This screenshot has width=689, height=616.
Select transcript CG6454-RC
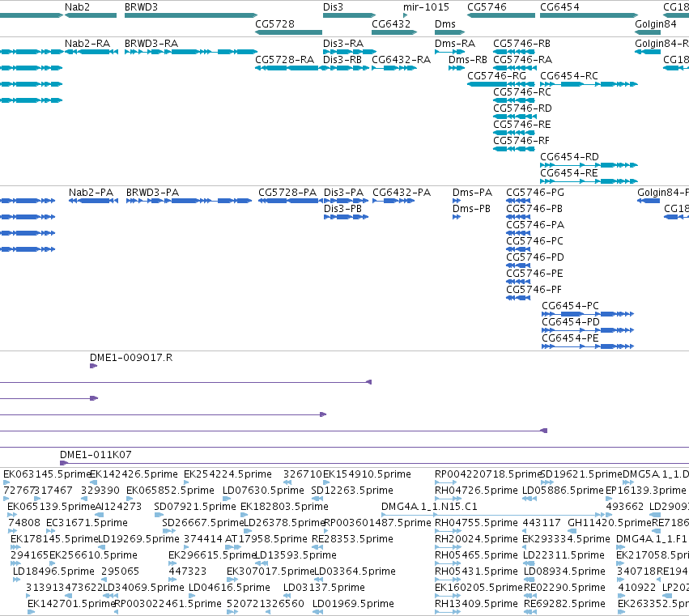[x=569, y=76]
